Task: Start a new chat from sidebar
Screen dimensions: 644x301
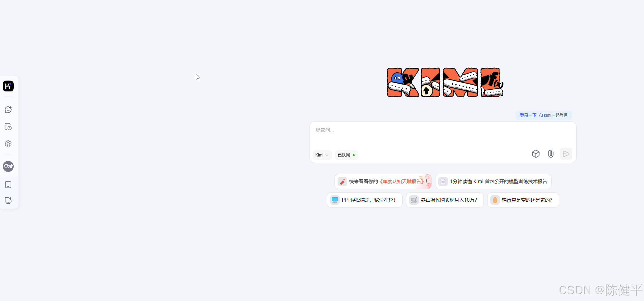Action: point(8,110)
